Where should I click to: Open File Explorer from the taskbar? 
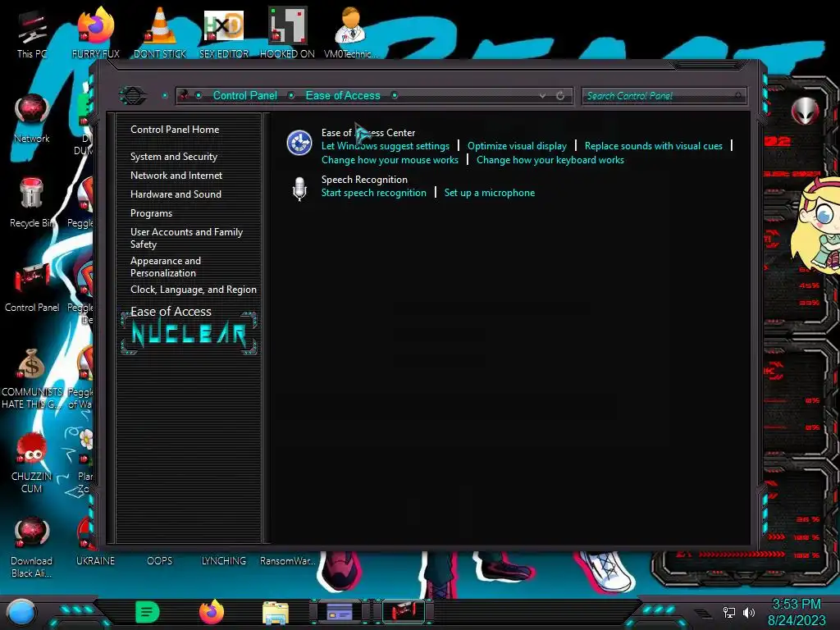point(276,612)
